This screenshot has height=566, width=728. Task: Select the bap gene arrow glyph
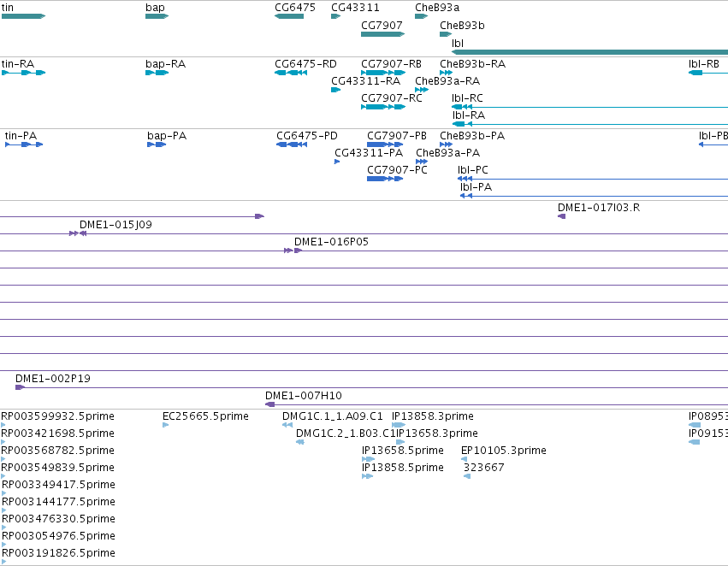point(157,16)
